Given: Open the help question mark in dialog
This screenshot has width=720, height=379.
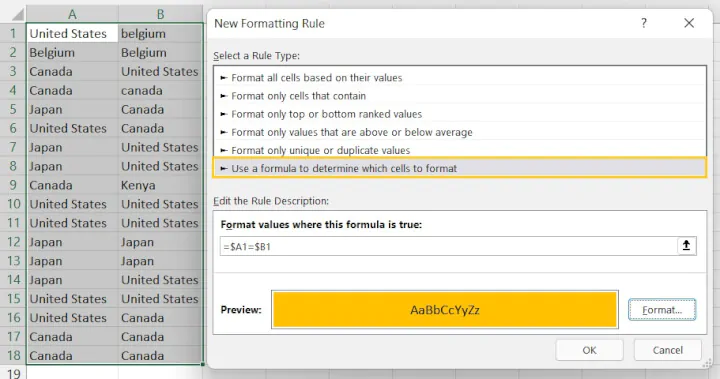Looking at the screenshot, I should (644, 23).
